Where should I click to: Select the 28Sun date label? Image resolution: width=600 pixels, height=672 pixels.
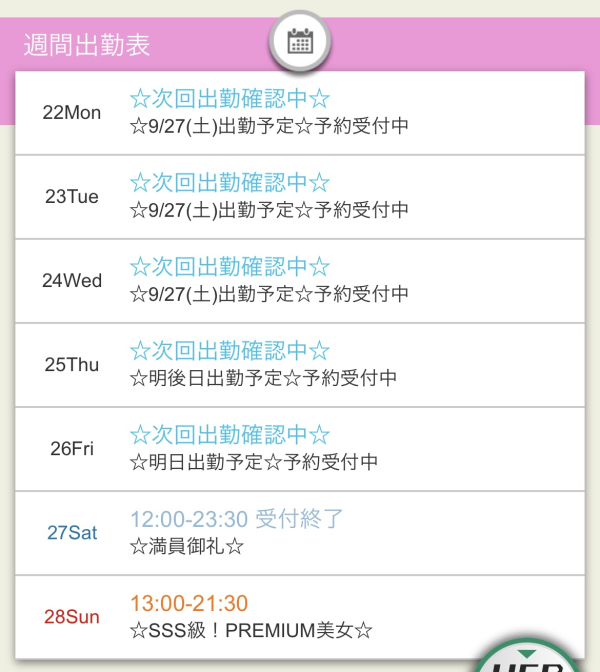tap(72, 617)
